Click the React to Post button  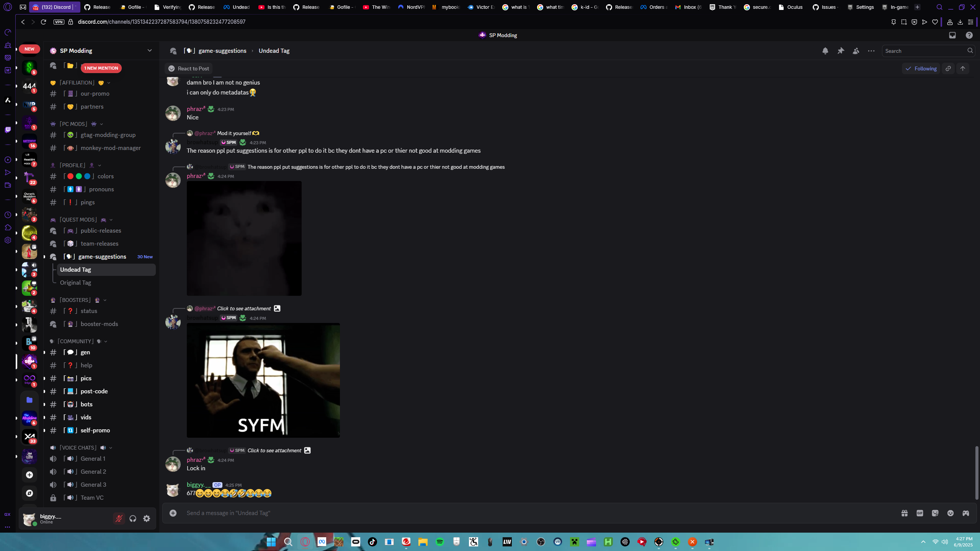(189, 68)
